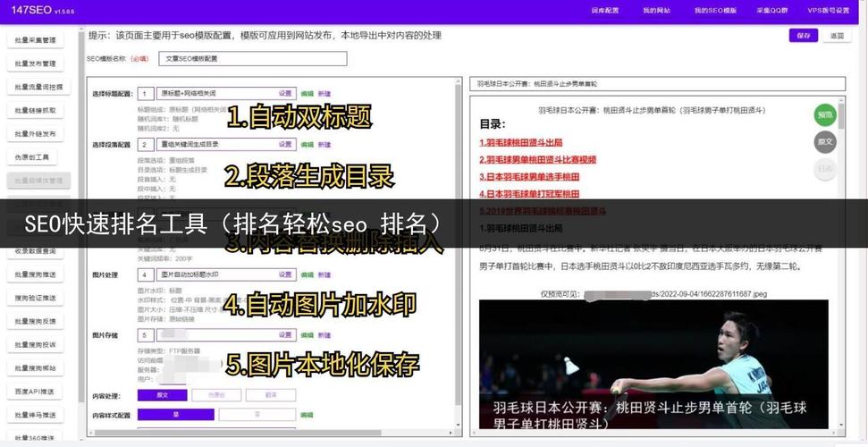The width and height of the screenshot is (868, 447).
Task: Open 批量搜狗绑站 in the sidebar
Action: tap(35, 367)
